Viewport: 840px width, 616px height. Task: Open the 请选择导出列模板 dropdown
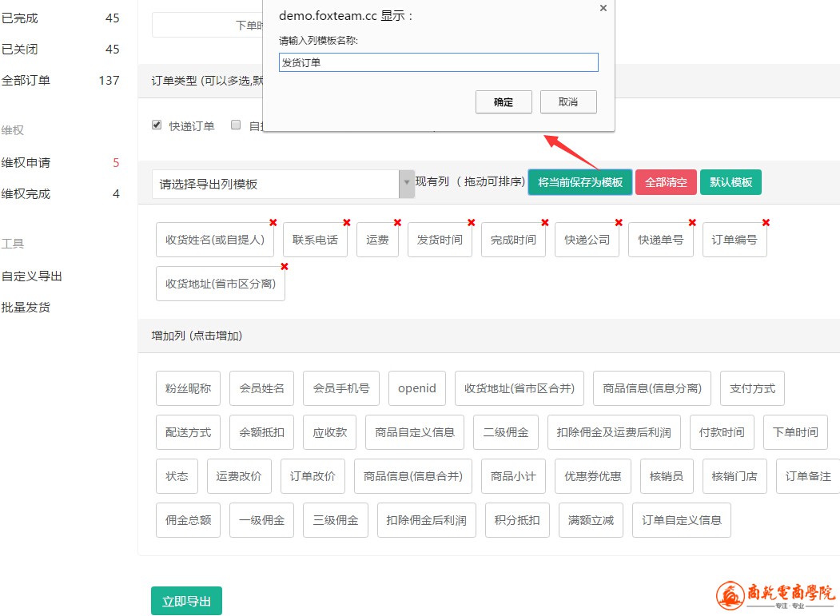click(276, 184)
